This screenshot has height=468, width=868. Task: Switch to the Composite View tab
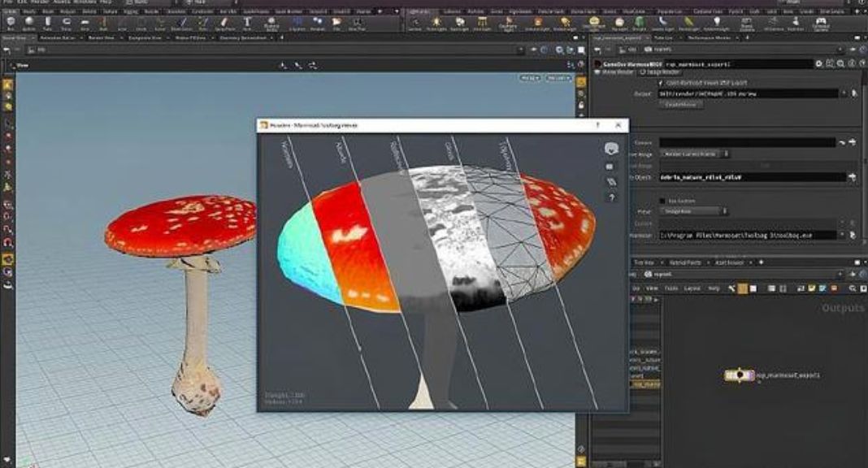pyautogui.click(x=145, y=37)
